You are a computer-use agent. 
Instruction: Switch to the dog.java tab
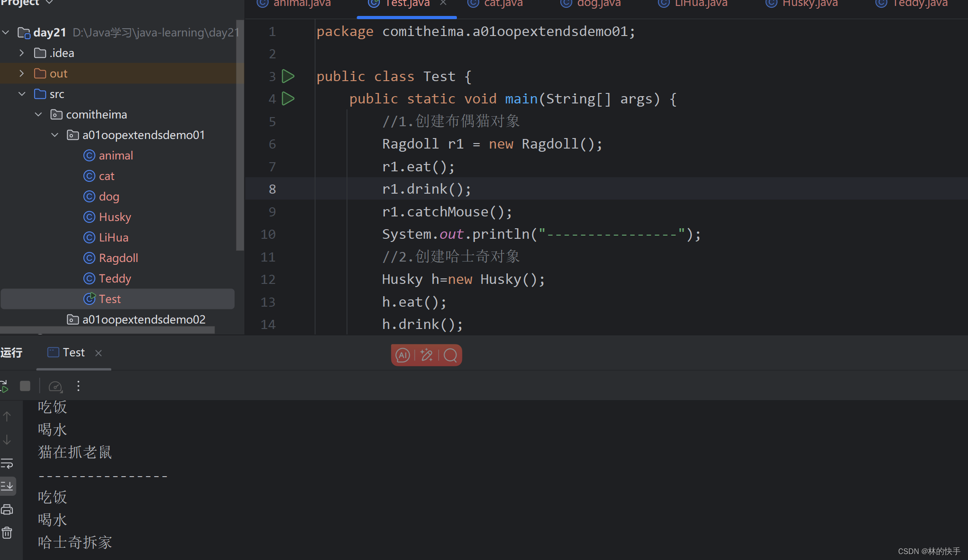click(590, 4)
